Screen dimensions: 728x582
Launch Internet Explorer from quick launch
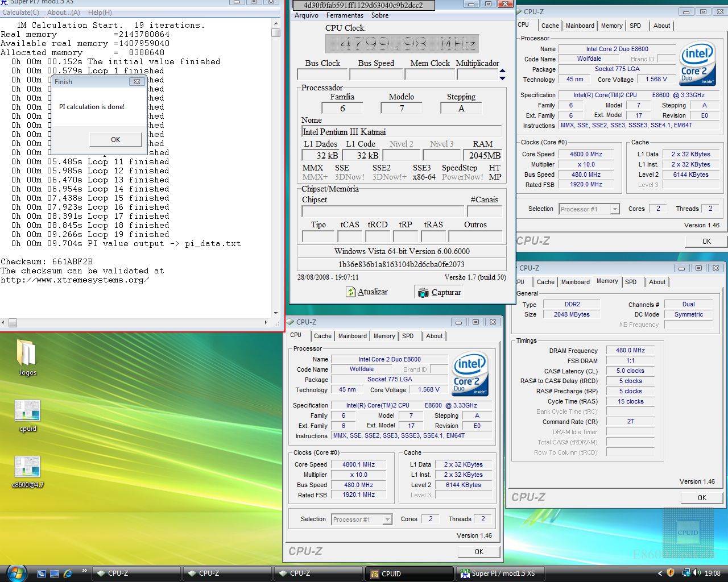(x=68, y=573)
